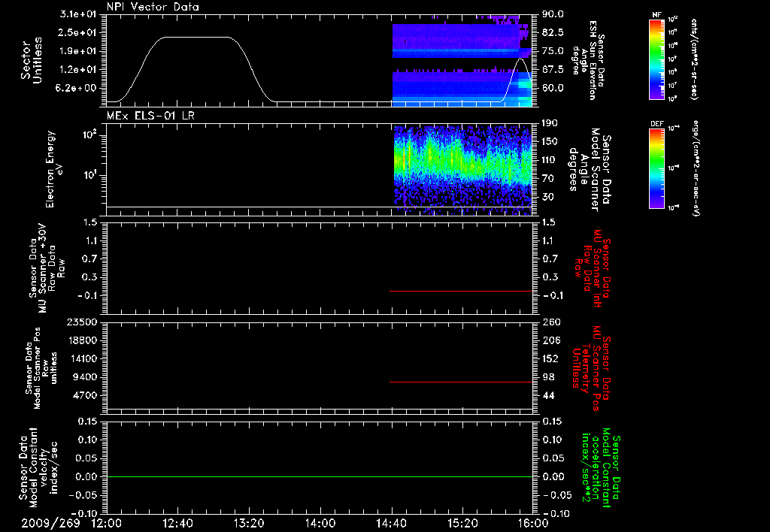Image resolution: width=770 pixels, height=532 pixels.
Task: Click the 14:40 time axis label
Action: point(391,523)
